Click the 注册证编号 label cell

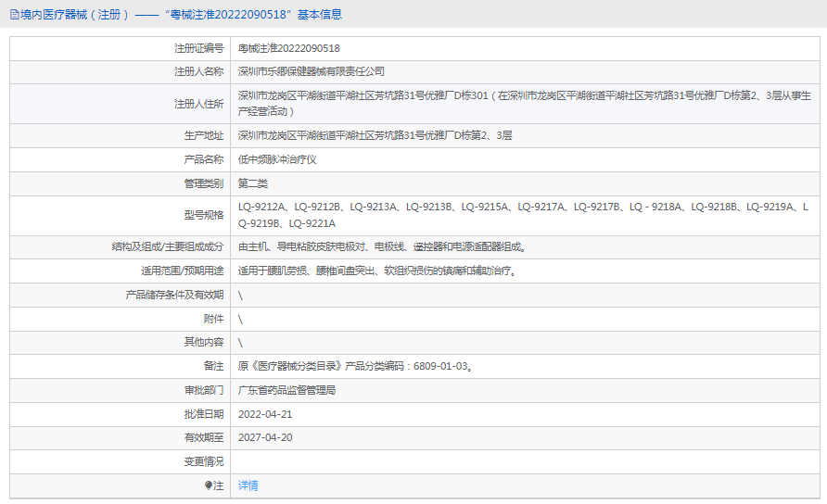click(x=121, y=48)
